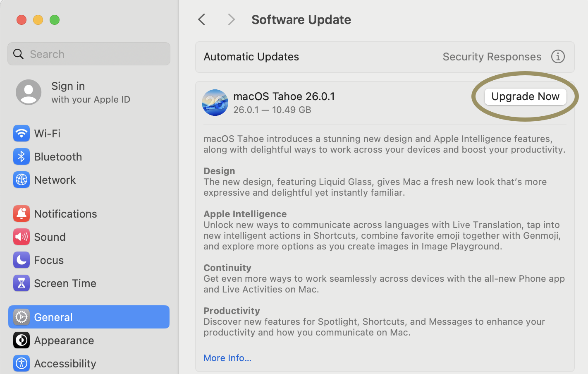Click the Appearance icon in the sidebar
588x374 pixels.
point(21,340)
